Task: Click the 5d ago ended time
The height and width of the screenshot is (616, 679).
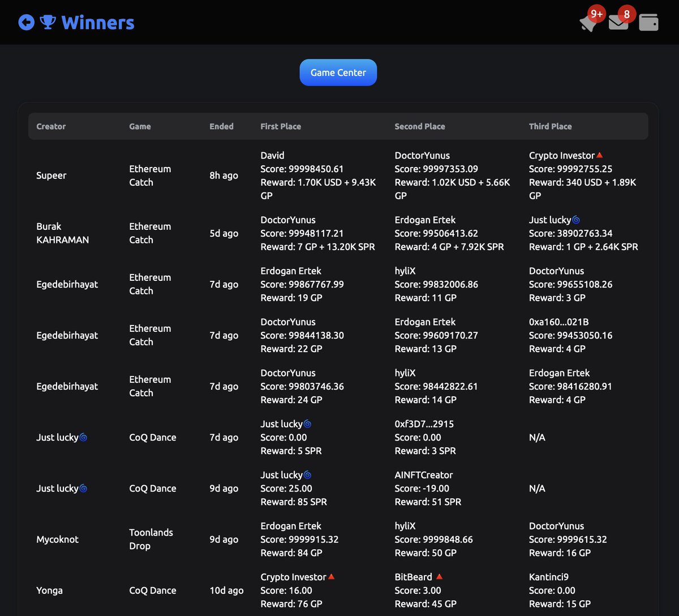Action: [x=224, y=233]
